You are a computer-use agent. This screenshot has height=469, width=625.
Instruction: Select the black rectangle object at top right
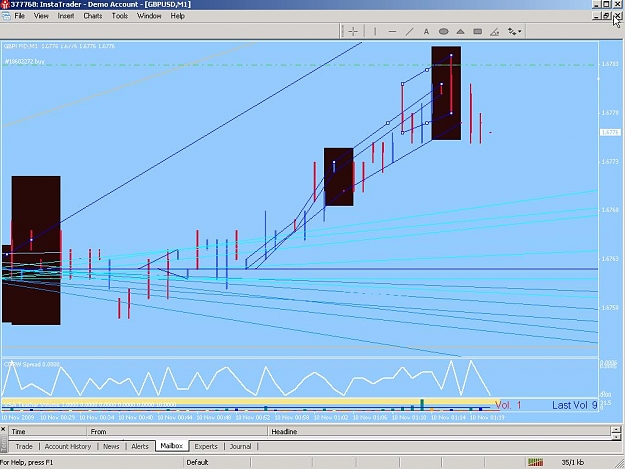coord(446,93)
